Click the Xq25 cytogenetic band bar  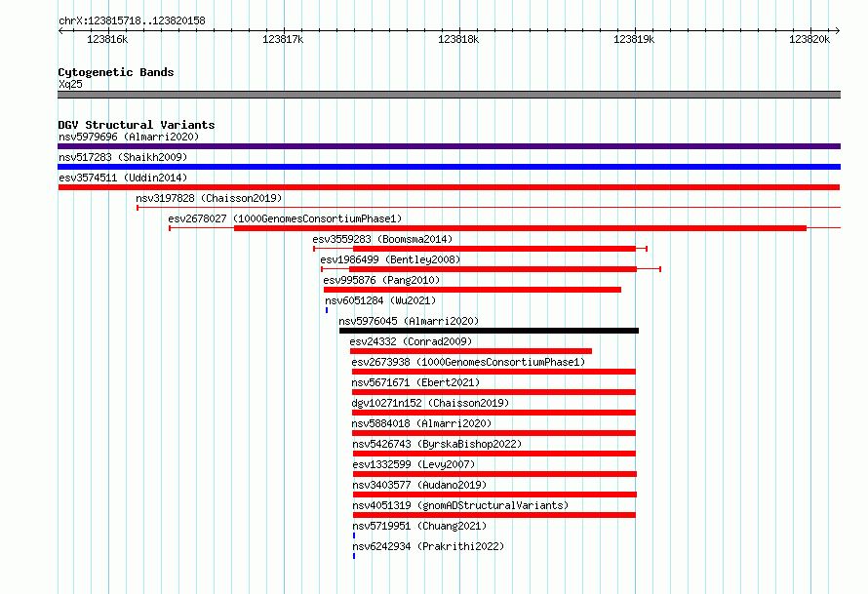click(449, 95)
